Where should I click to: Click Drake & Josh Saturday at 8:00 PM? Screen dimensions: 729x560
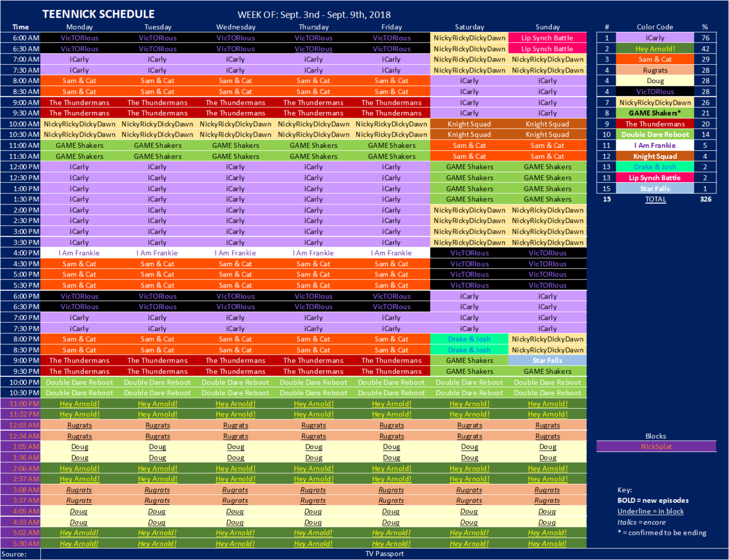(x=469, y=339)
